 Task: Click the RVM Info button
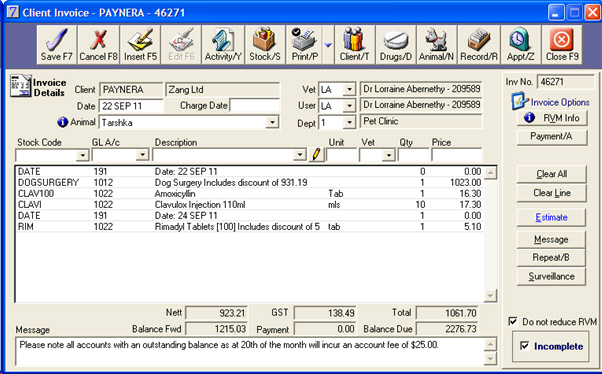click(x=552, y=118)
